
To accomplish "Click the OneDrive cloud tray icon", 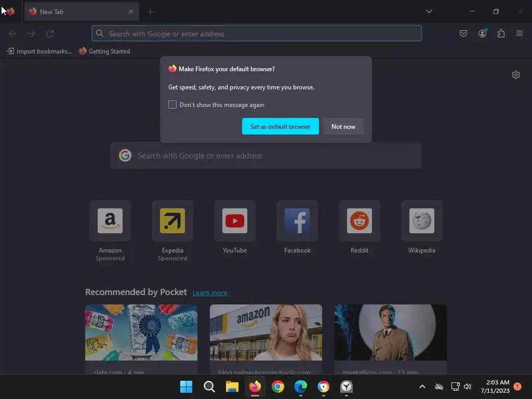I will point(439,387).
